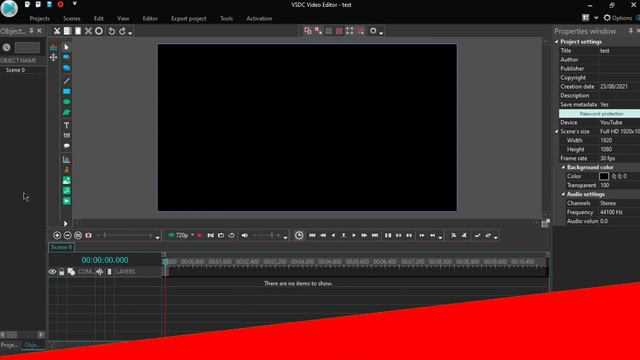Image resolution: width=640 pixels, height=360 pixels.
Task: Expand the toolbar arrow below tools
Action: point(66,224)
